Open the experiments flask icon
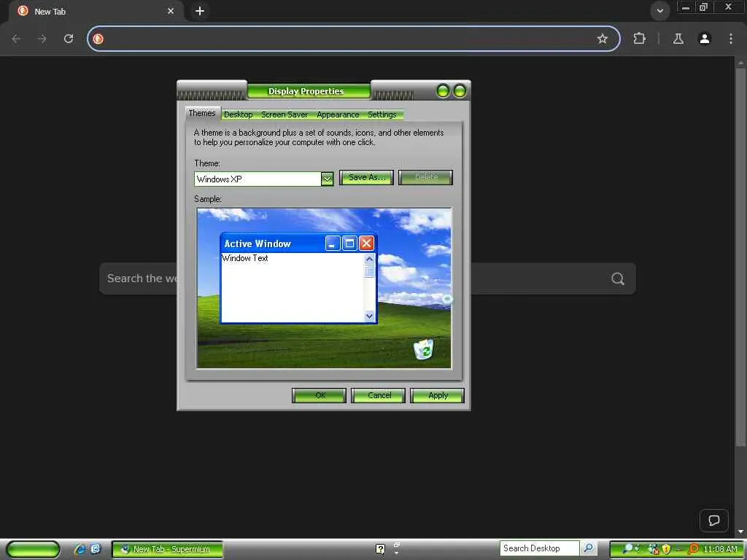The height and width of the screenshot is (560, 747). [678, 39]
